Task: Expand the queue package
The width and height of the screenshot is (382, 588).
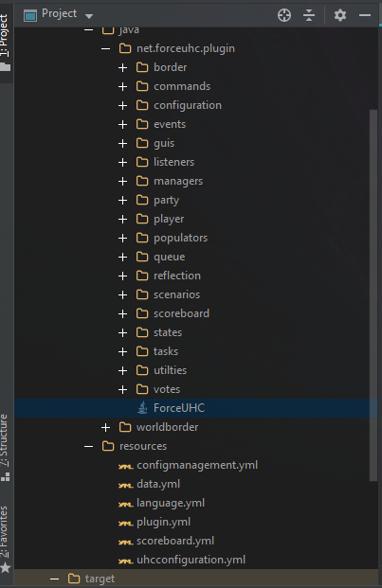Action: (x=122, y=258)
